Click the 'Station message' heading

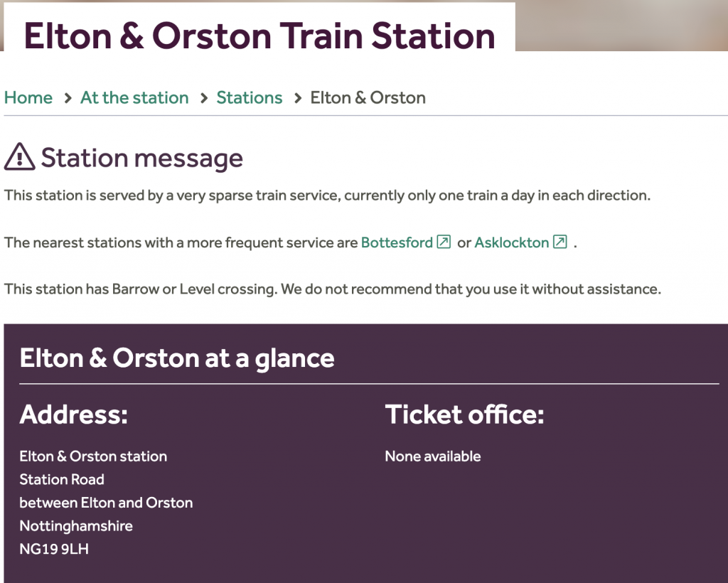pos(141,158)
